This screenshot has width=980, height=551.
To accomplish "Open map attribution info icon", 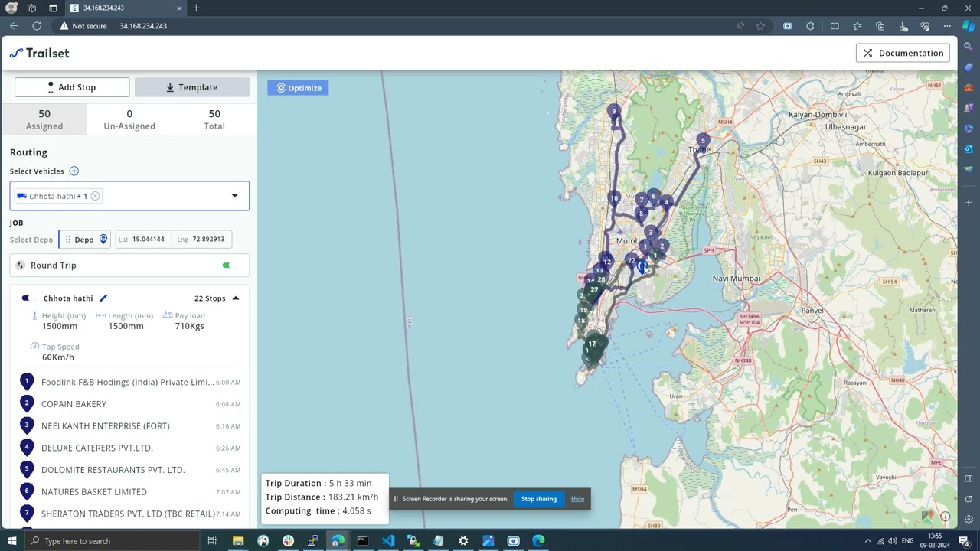I will [x=945, y=517].
